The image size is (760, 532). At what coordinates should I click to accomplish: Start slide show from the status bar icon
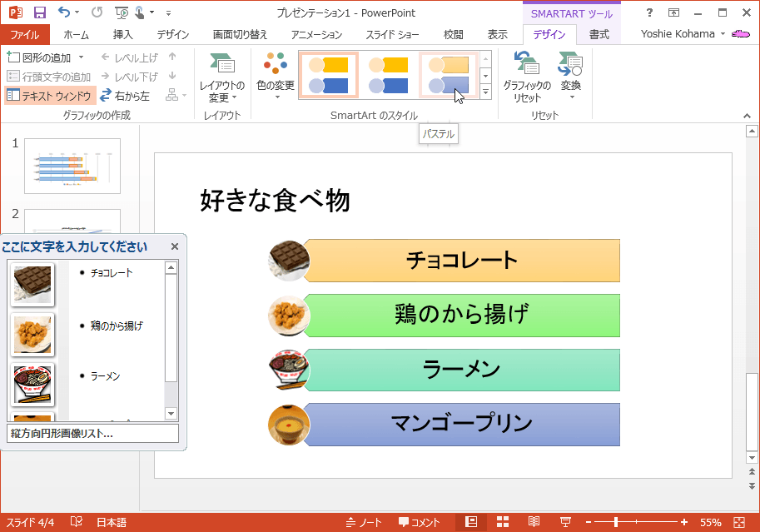[565, 522]
